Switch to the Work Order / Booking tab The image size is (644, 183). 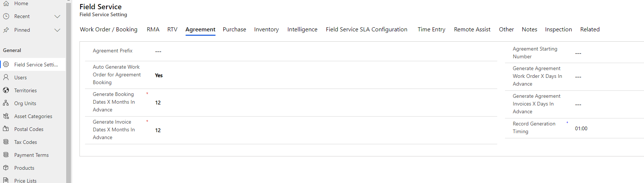pyautogui.click(x=109, y=30)
